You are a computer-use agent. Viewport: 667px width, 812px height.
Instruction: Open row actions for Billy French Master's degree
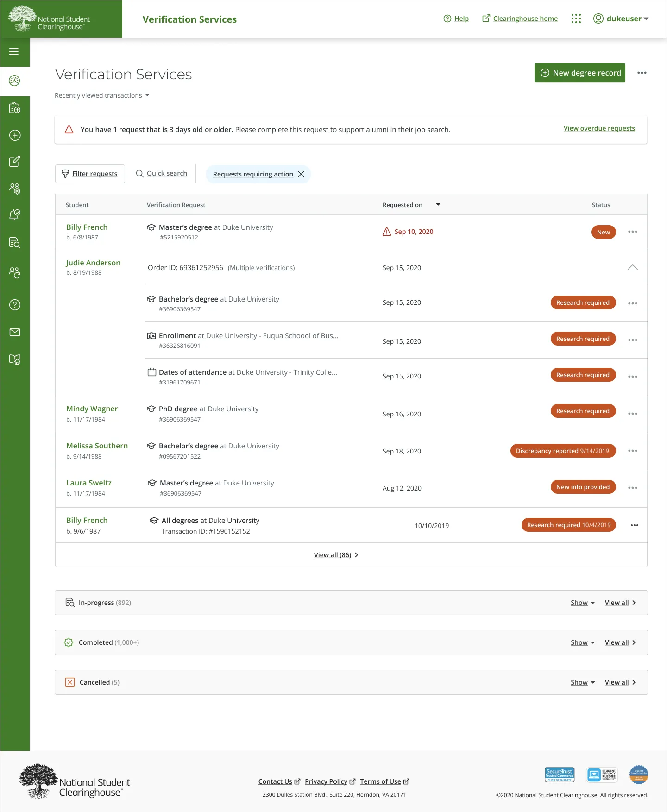pos(633,232)
